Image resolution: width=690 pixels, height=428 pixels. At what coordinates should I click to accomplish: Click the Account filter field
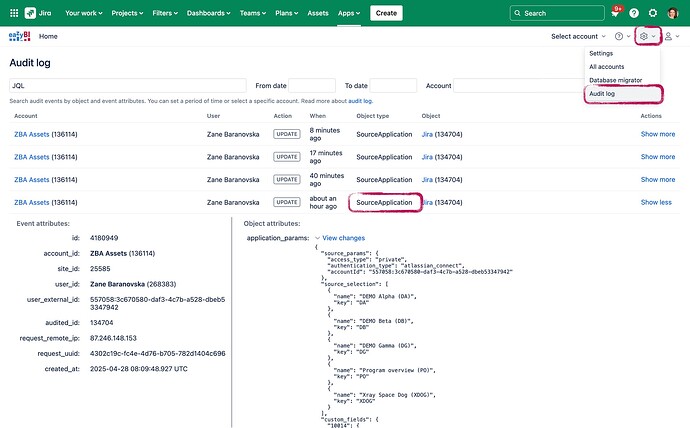click(519, 85)
